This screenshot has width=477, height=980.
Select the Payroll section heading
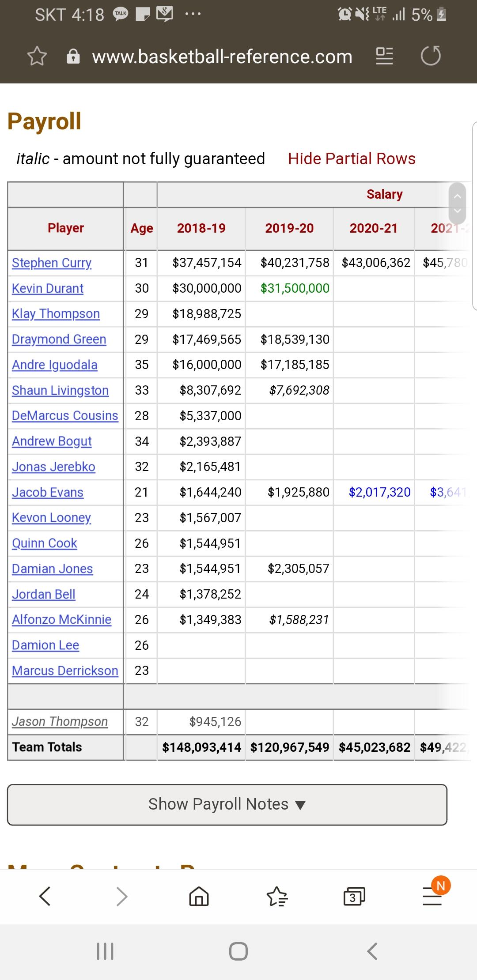(45, 121)
